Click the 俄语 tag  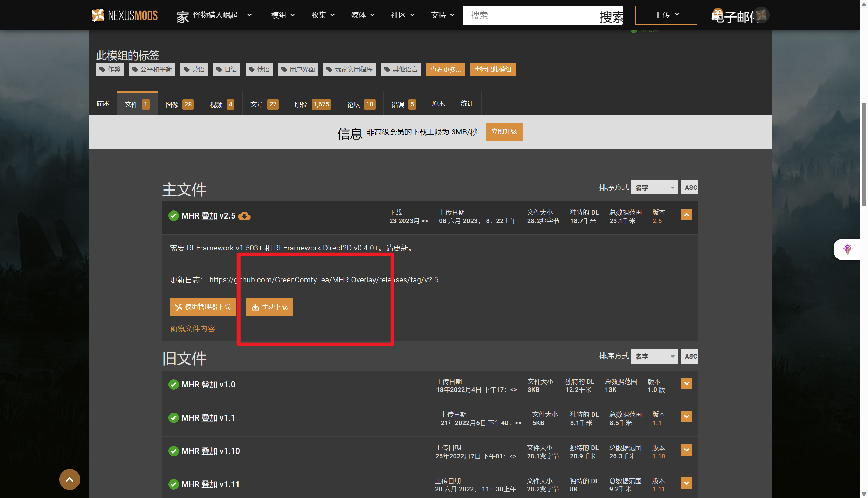click(259, 69)
